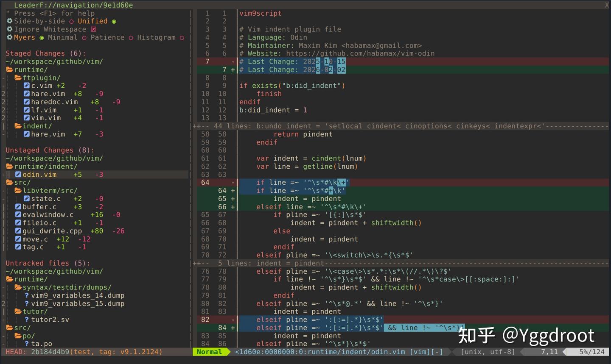Click the file icon next to lf.vim
This screenshot has width=611, height=364.
27,110
